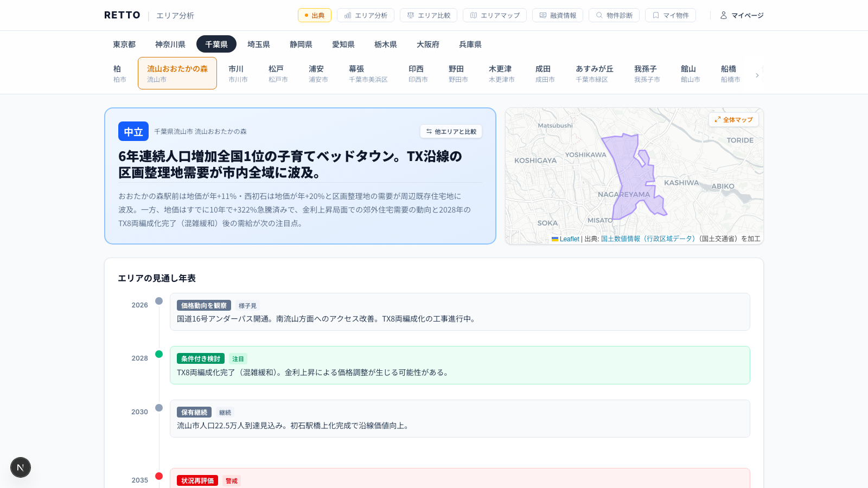The width and height of the screenshot is (868, 488).
Task: Open マイ物件 in top navigation
Action: tap(671, 15)
